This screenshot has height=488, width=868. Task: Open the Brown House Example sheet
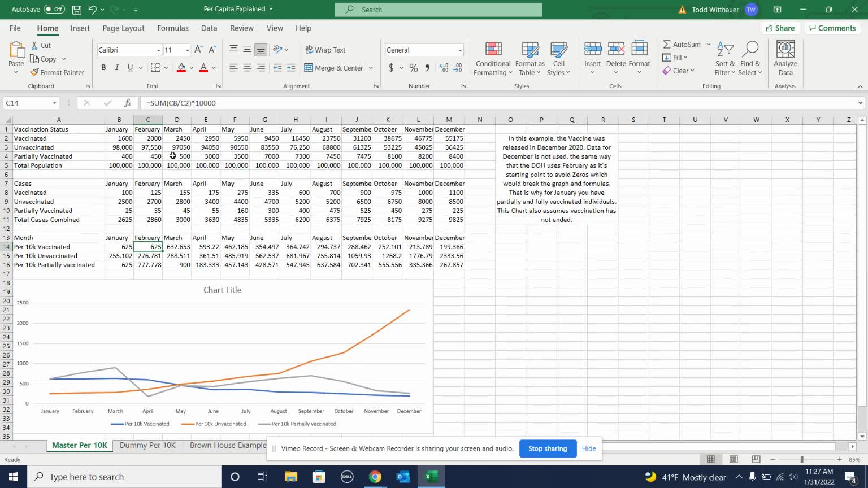228,445
